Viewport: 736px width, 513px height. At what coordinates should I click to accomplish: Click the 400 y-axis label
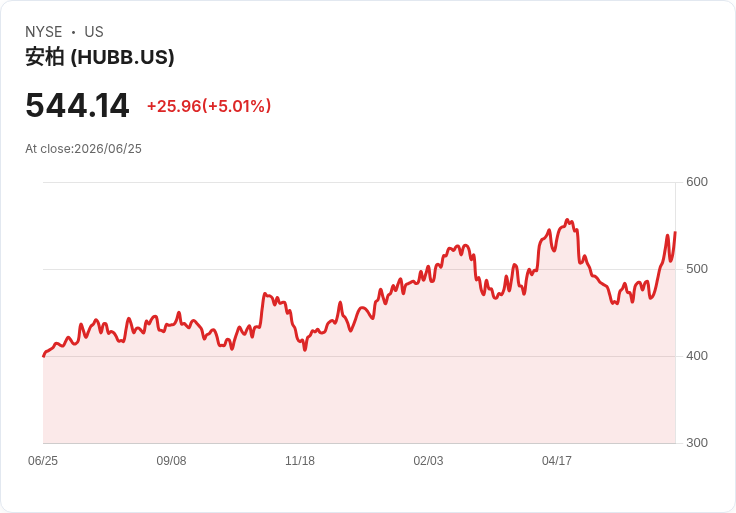point(697,356)
